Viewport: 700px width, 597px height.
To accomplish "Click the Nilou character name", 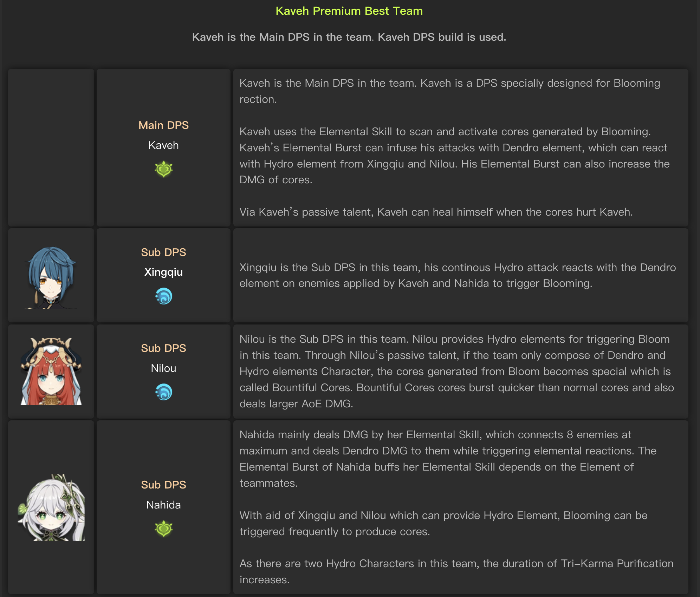I will 163,368.
